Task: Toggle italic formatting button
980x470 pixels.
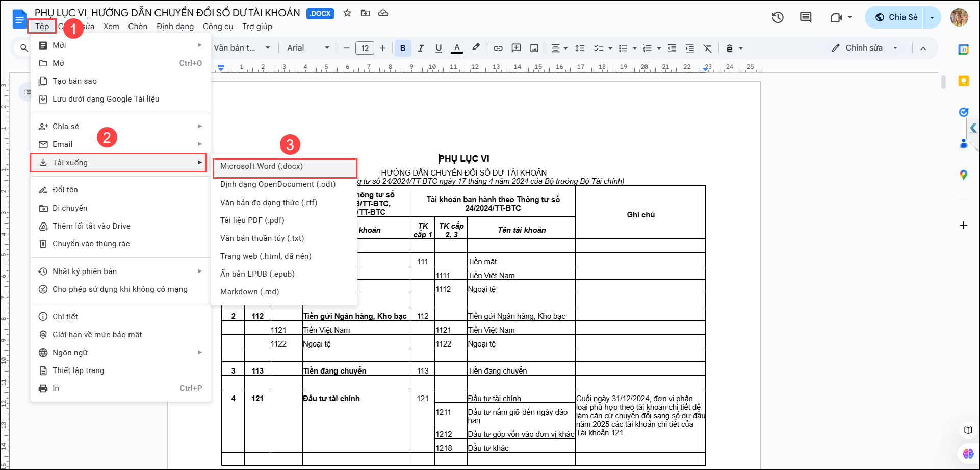Action: click(x=421, y=48)
